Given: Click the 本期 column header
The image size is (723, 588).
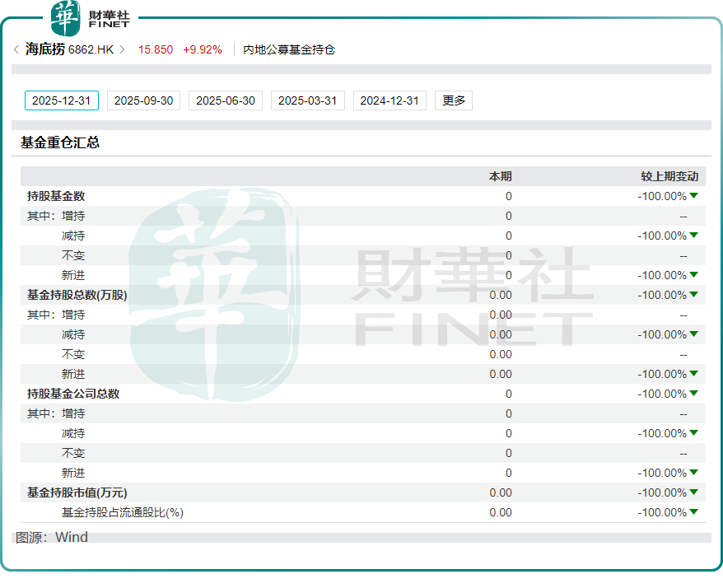Looking at the screenshot, I should (x=500, y=176).
